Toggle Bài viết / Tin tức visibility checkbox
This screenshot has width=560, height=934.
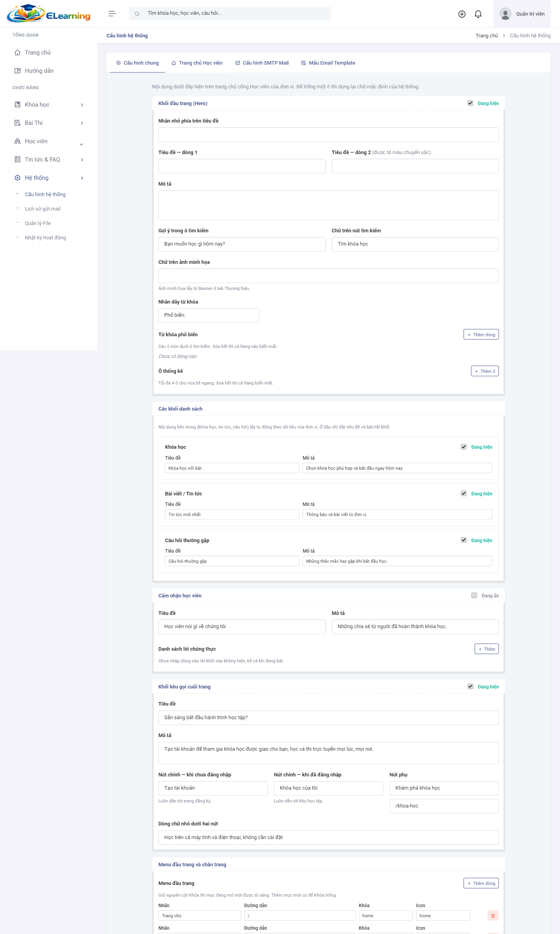tap(464, 493)
